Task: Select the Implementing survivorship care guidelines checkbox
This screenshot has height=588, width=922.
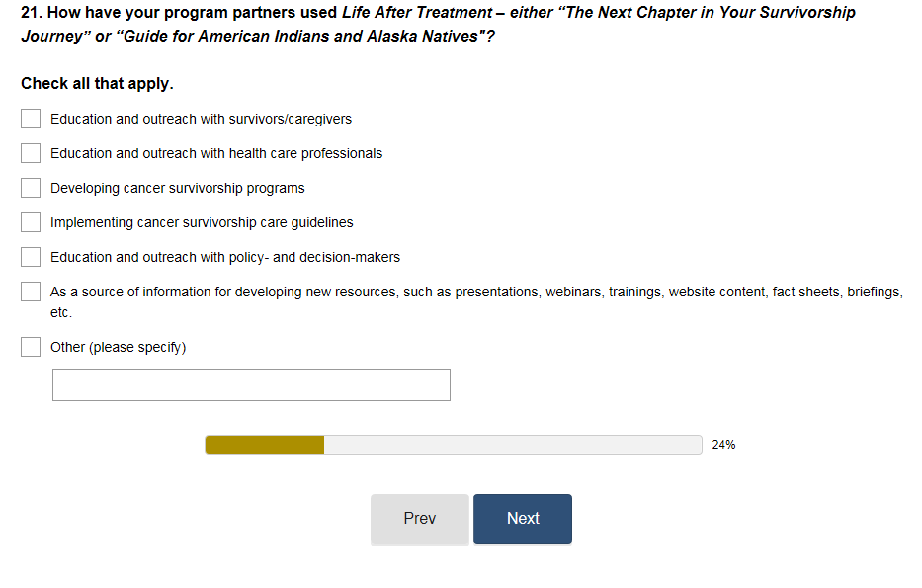Action: click(31, 222)
